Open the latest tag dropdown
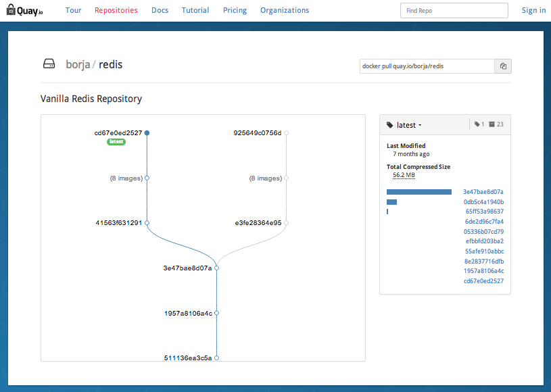The height and width of the screenshot is (392, 551). point(409,125)
